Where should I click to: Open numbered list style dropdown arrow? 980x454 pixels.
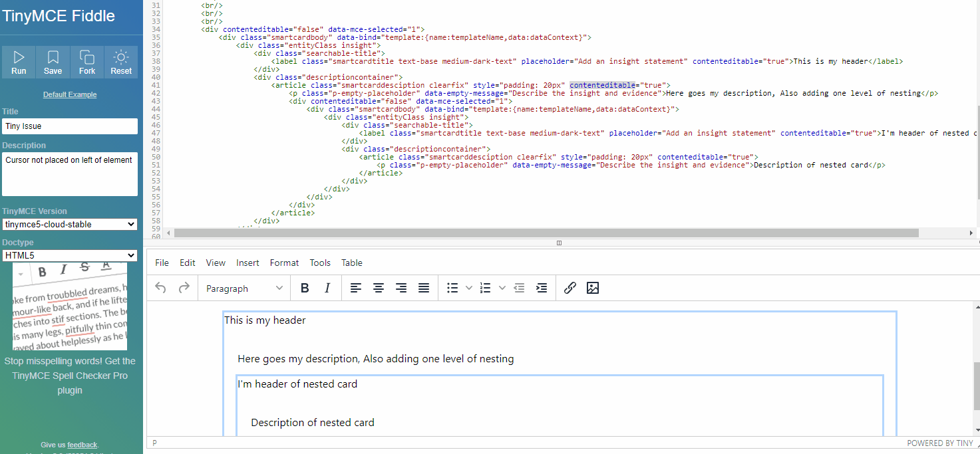(x=502, y=288)
